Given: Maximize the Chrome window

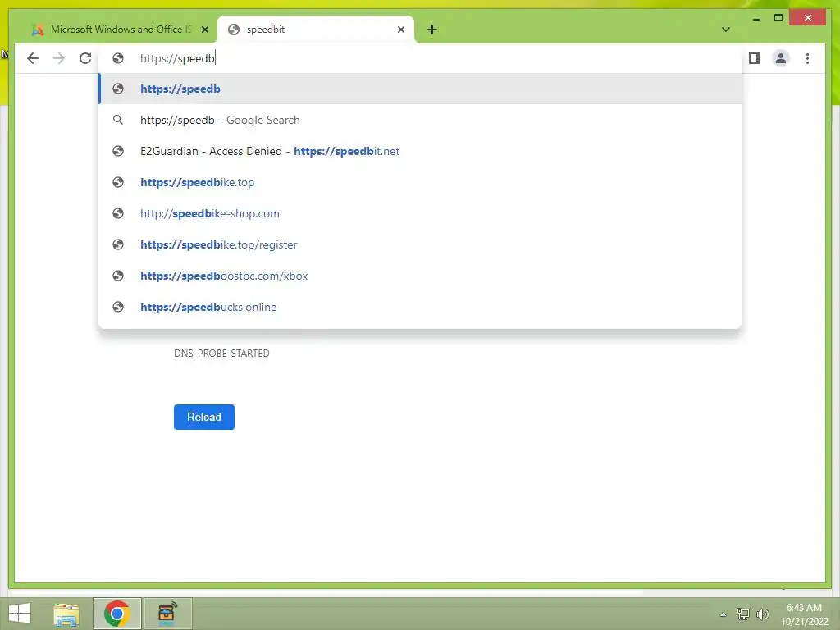Looking at the screenshot, I should click(778, 18).
